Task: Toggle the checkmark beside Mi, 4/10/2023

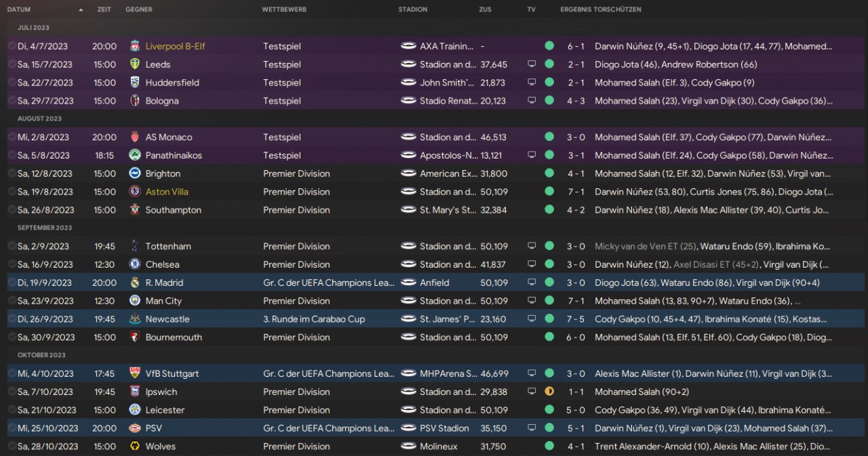Action: click(x=12, y=373)
